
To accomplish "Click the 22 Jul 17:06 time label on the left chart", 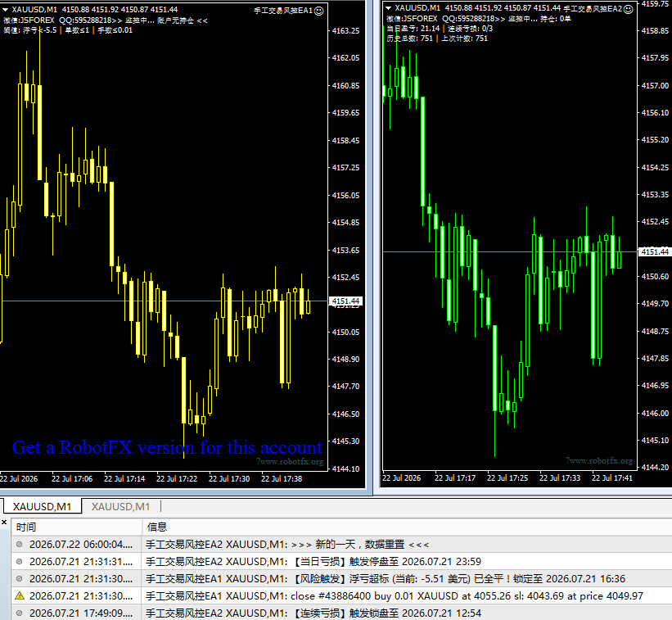I will coord(72,478).
